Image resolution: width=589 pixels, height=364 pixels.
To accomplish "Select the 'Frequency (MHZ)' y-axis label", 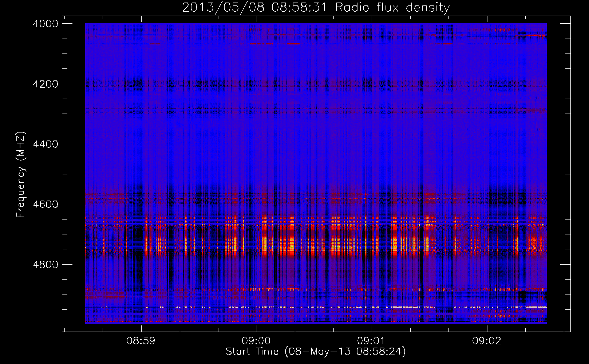I will pos(21,175).
